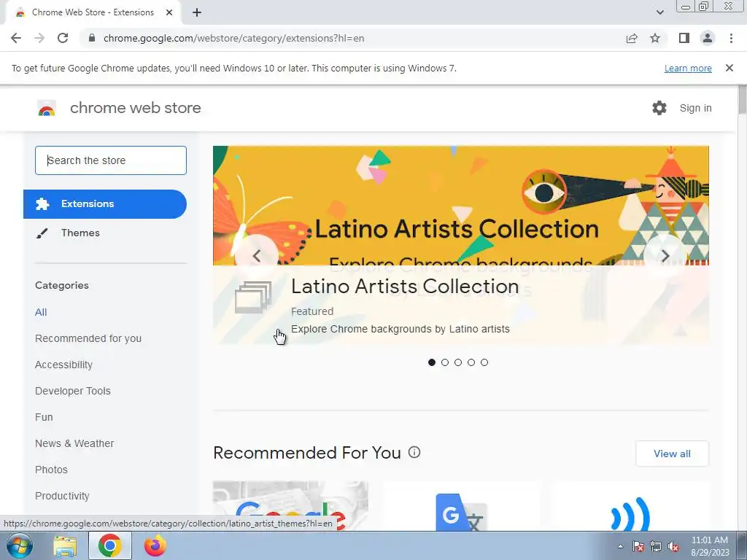The height and width of the screenshot is (560, 747).
Task: Open the Windows Start menu
Action: (x=19, y=545)
